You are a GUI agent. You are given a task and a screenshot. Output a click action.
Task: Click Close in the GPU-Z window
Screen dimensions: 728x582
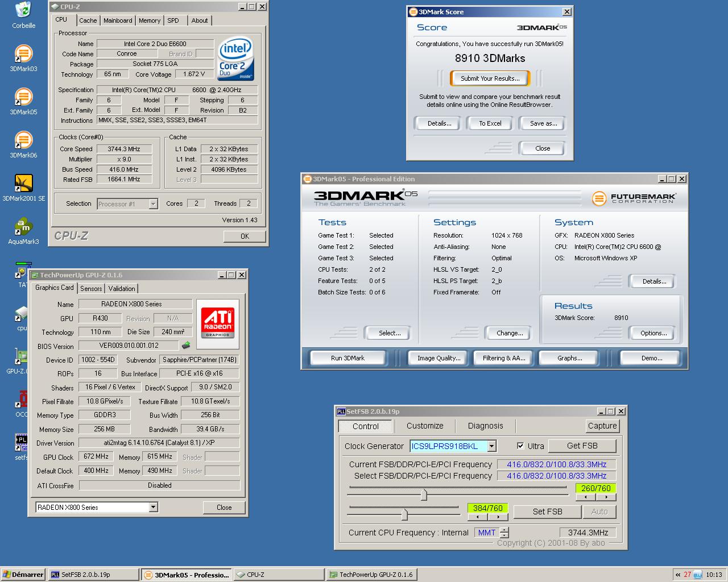pos(224,508)
